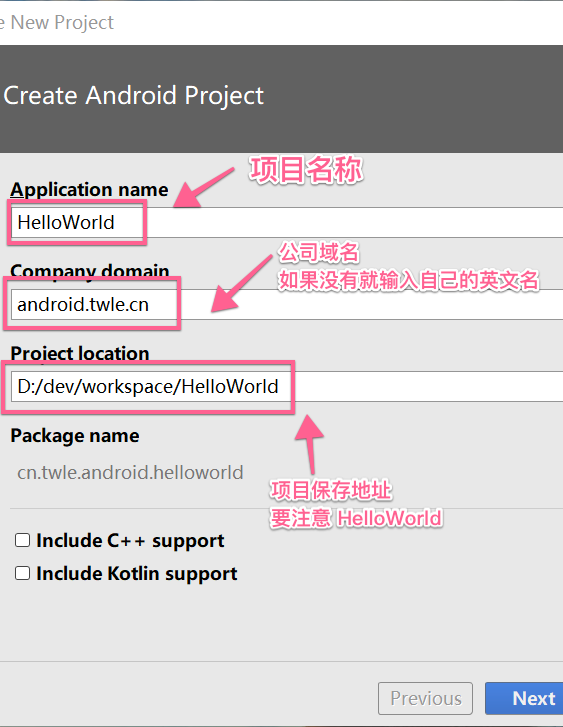Click the Previous button
The width and height of the screenshot is (563, 727).
point(425,698)
